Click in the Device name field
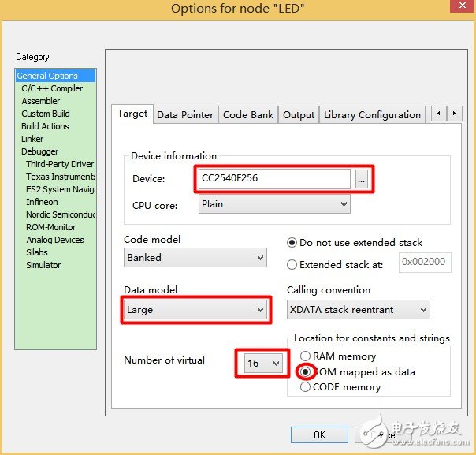The height and width of the screenshot is (455, 476). click(272, 179)
